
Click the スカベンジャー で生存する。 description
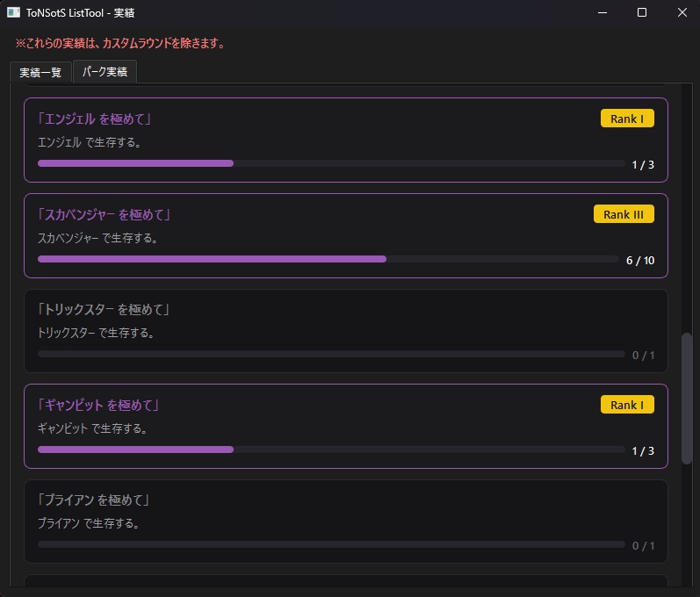tap(97, 238)
